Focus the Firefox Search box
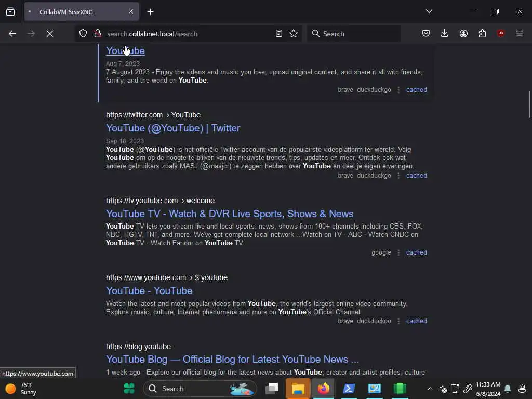Viewport: 532px width, 399px height. coord(354,34)
